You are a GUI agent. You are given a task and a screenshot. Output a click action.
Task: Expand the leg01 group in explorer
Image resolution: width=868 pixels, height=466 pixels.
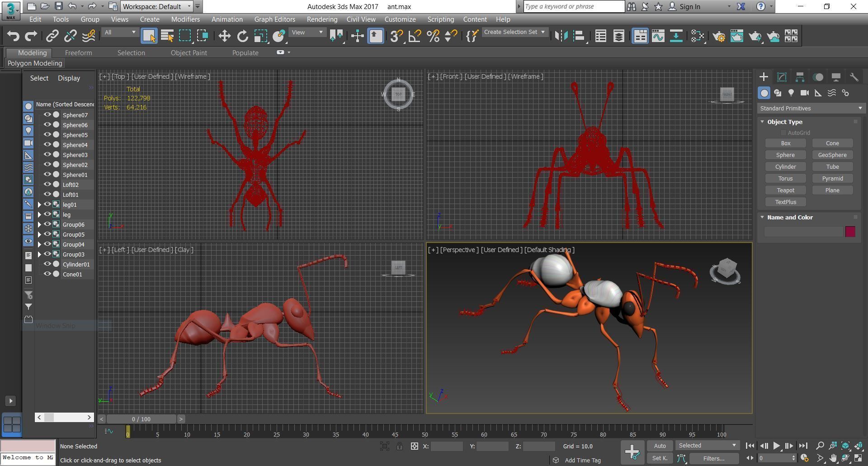(x=39, y=205)
